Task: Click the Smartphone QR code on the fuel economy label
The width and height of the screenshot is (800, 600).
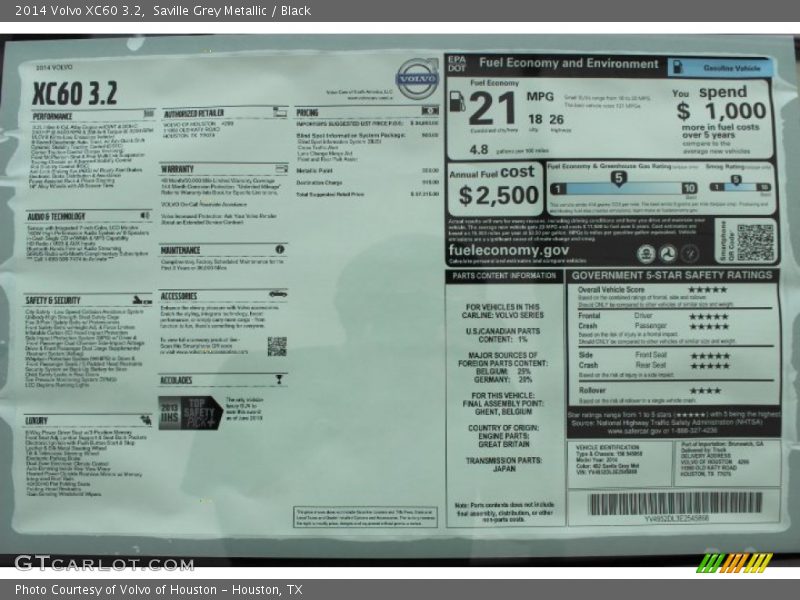Action: pos(755,243)
